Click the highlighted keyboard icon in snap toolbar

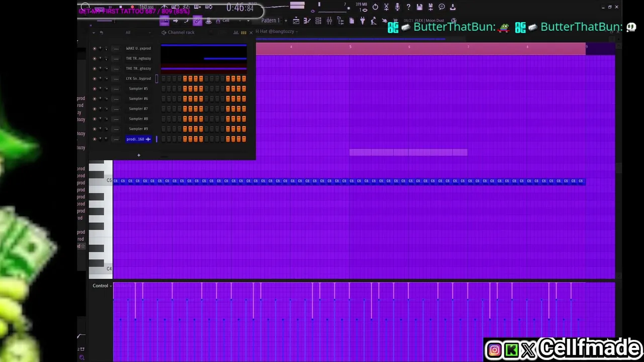(x=164, y=21)
